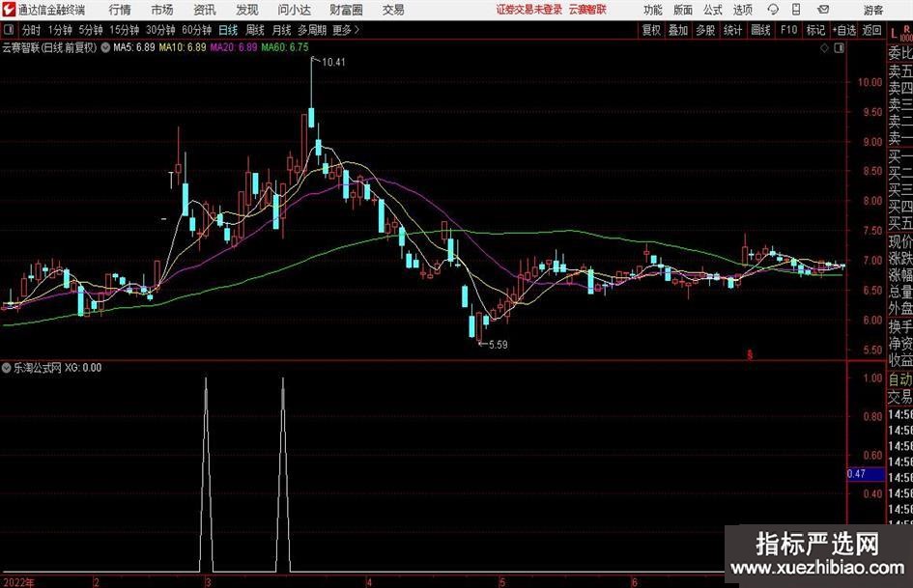
Task: Expand the 乐淘公式网 indicator settings arrow
Action: (7, 367)
